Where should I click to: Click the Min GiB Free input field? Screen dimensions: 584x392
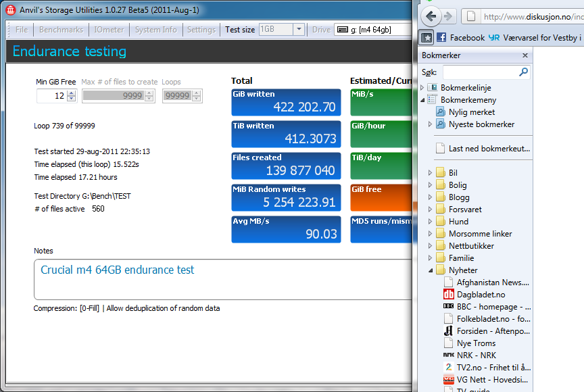tap(52, 96)
